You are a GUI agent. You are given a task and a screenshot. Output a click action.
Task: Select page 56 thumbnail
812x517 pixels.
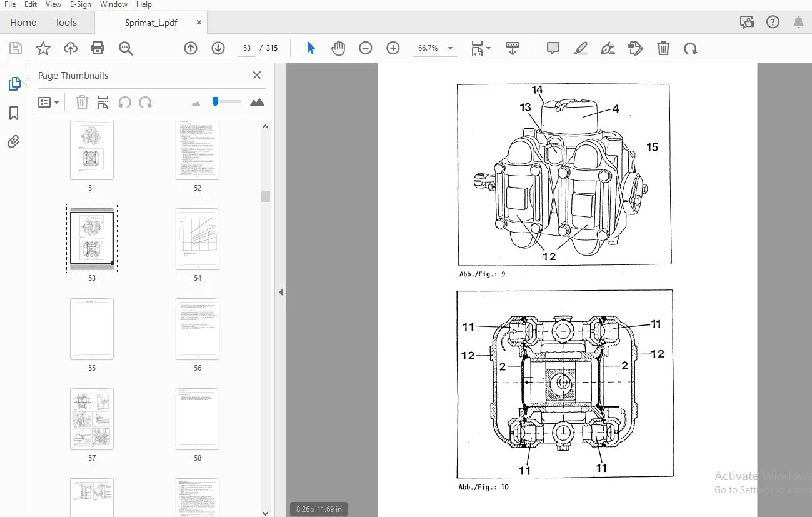click(x=198, y=329)
